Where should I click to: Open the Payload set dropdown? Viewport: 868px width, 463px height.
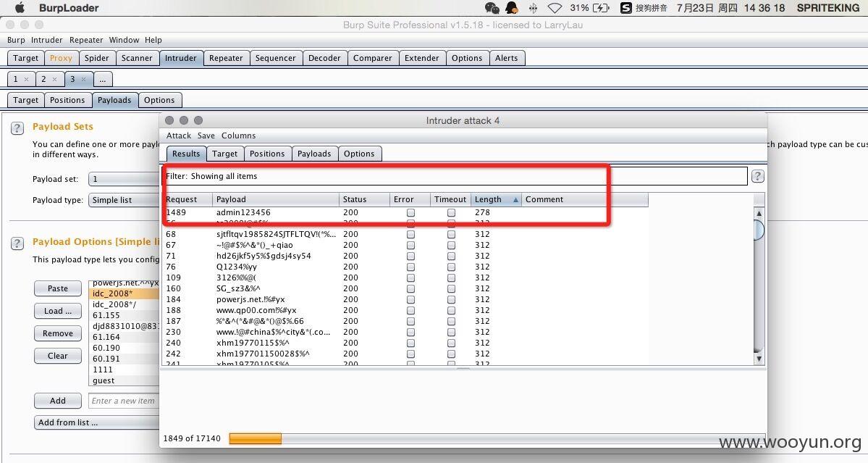(x=124, y=179)
